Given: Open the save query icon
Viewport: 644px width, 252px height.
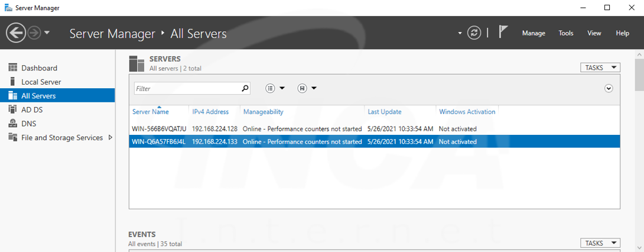Looking at the screenshot, I should tap(303, 88).
